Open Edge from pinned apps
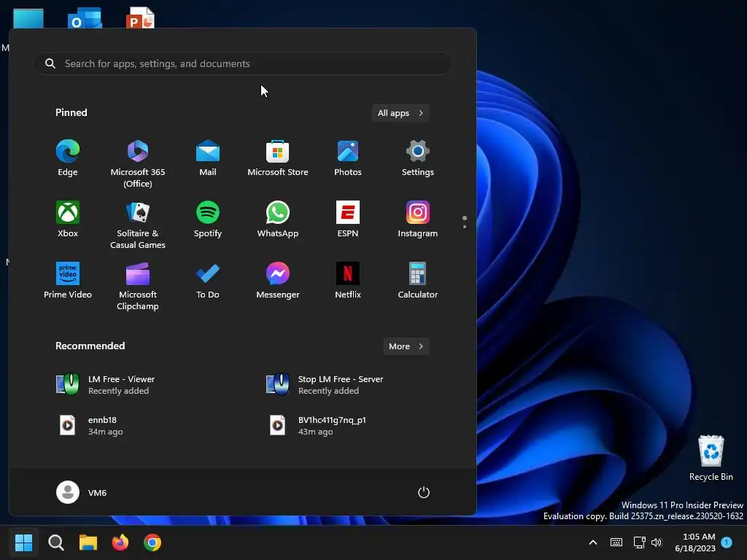 68,158
